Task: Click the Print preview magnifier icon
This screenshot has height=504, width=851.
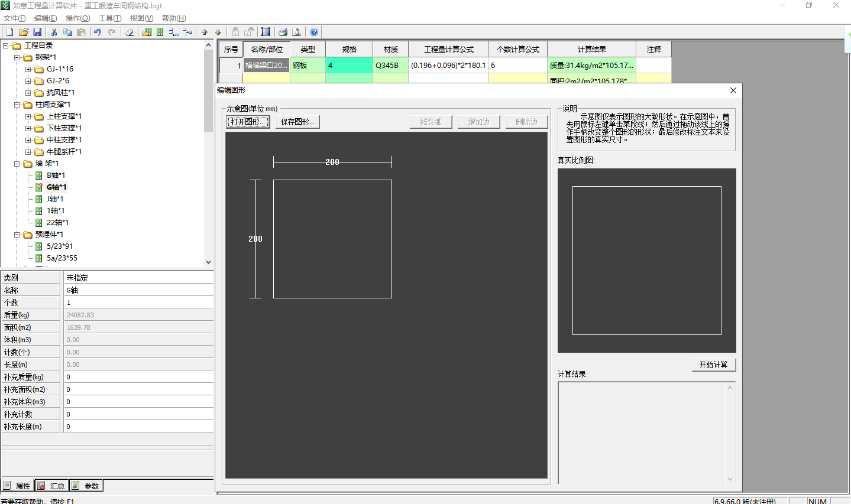Action: coord(296,32)
